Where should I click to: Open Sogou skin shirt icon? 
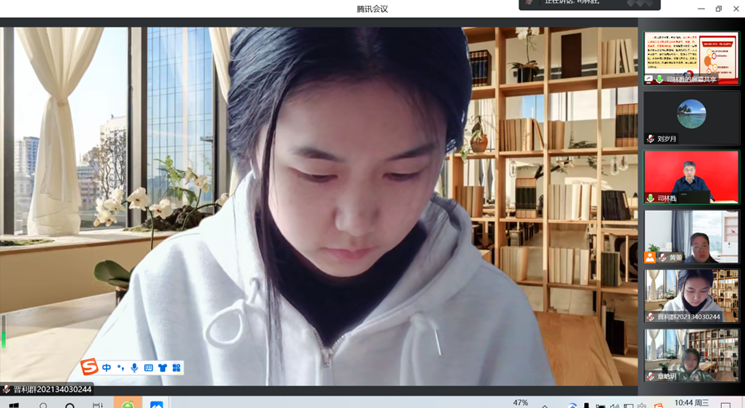tap(162, 368)
